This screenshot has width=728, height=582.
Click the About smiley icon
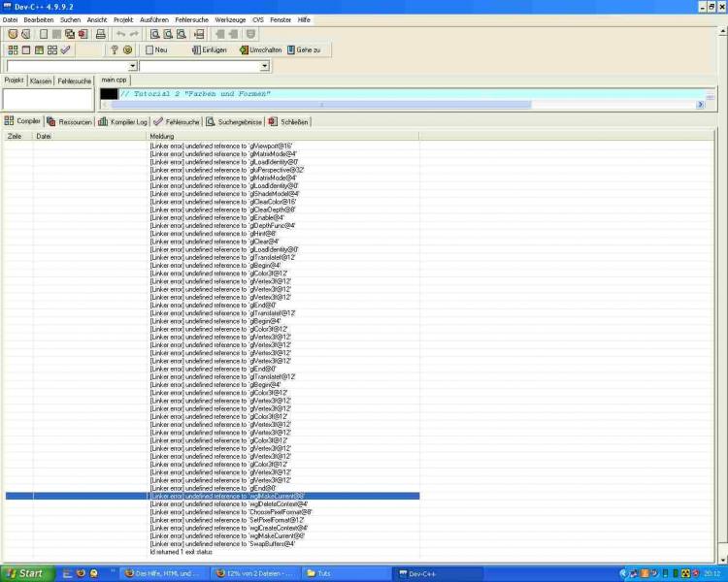pyautogui.click(x=127, y=49)
